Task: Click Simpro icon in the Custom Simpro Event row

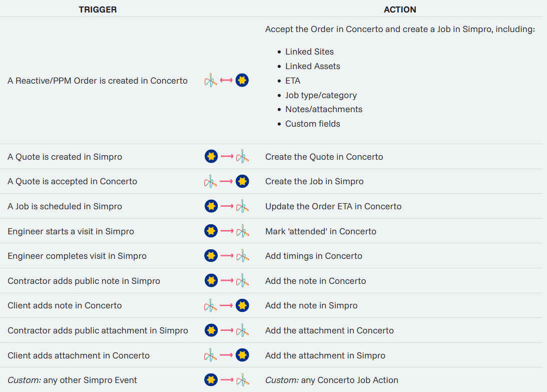Action: tap(211, 380)
